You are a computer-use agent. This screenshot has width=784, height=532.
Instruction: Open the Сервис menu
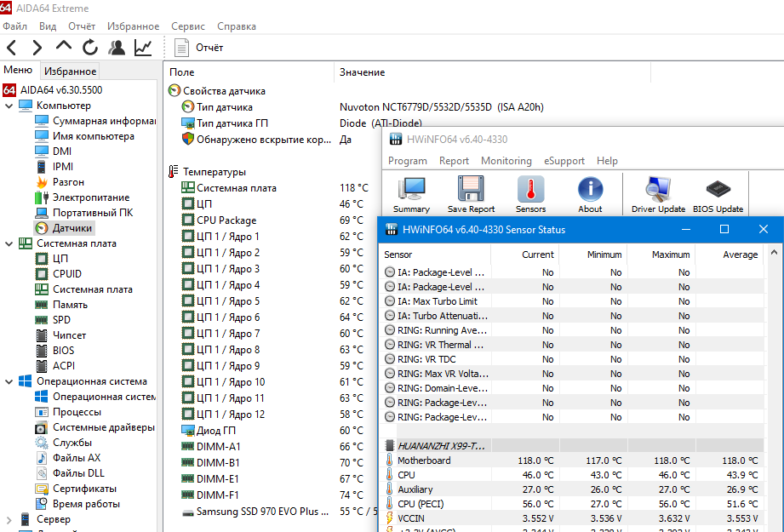point(188,26)
